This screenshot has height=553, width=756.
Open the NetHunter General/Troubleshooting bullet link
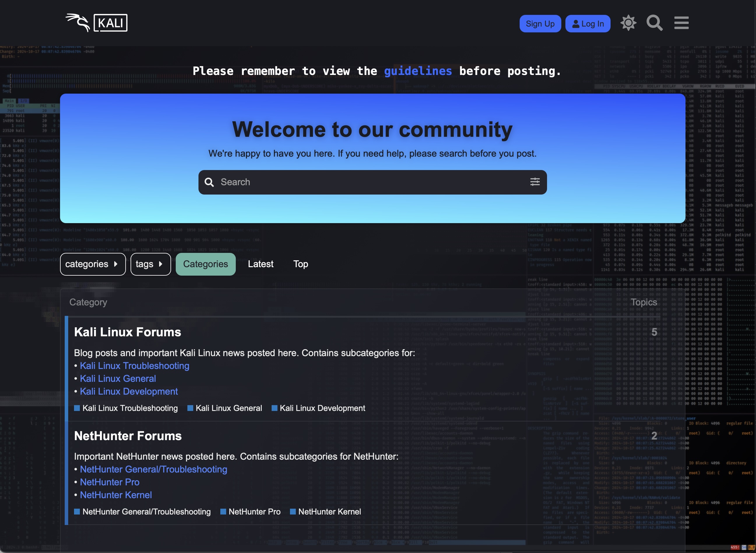point(153,469)
